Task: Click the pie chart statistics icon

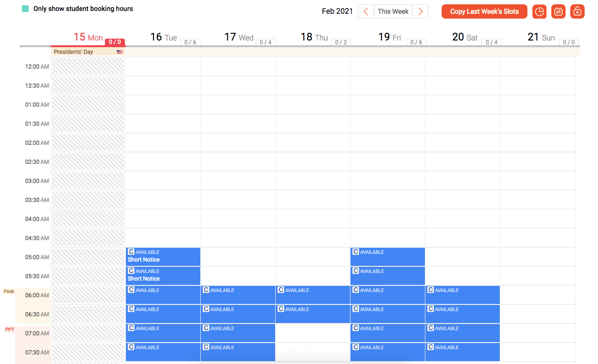Action: [x=539, y=11]
